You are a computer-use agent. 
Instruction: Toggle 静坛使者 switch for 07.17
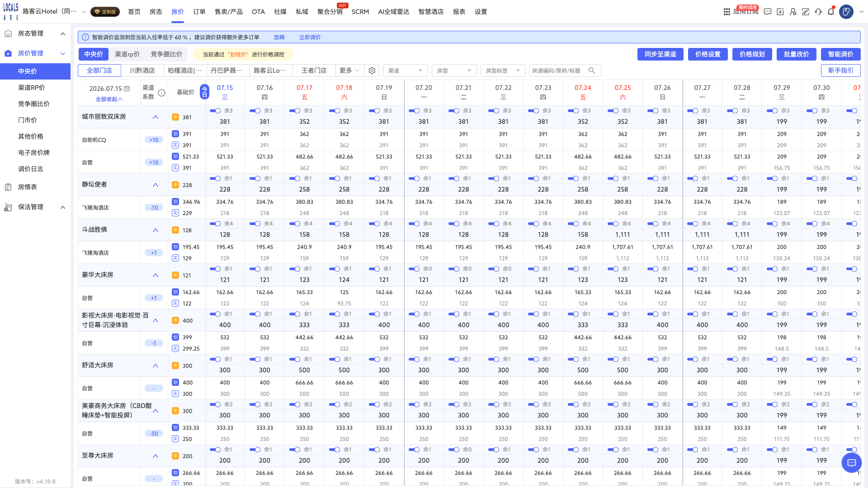click(295, 178)
